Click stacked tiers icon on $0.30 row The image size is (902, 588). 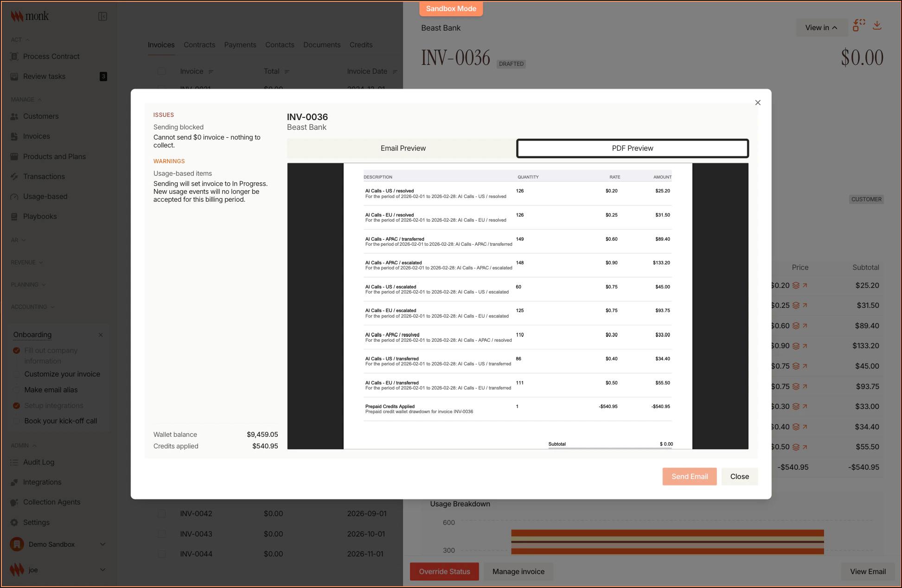tap(796, 407)
